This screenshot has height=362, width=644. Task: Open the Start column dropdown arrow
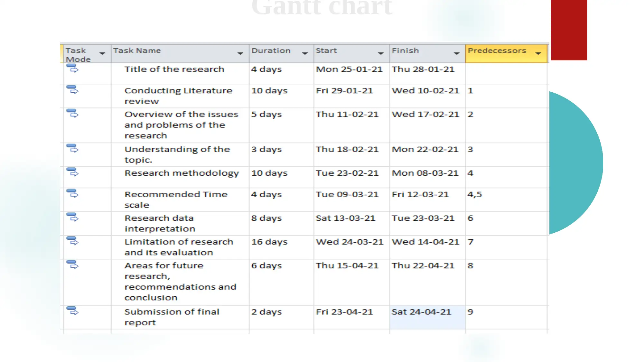381,53
